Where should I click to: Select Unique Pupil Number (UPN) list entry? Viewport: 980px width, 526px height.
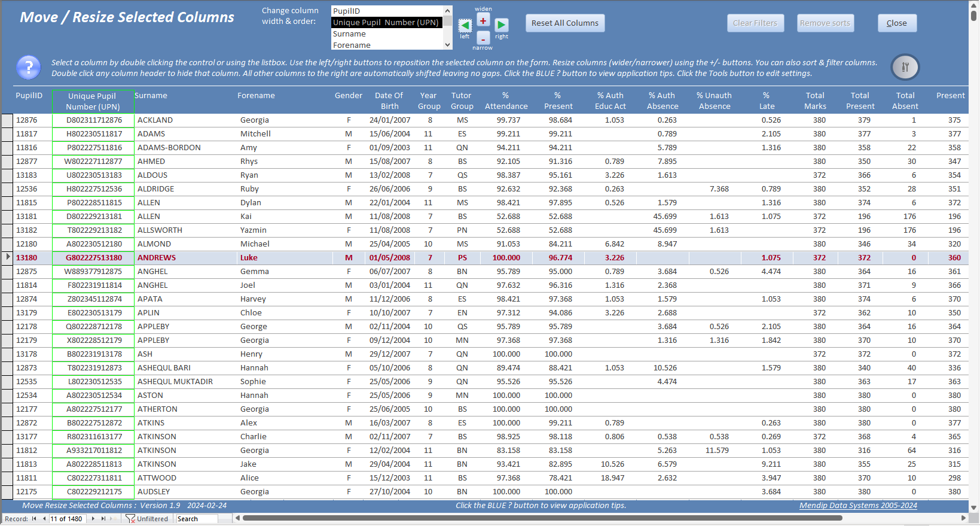(x=387, y=22)
